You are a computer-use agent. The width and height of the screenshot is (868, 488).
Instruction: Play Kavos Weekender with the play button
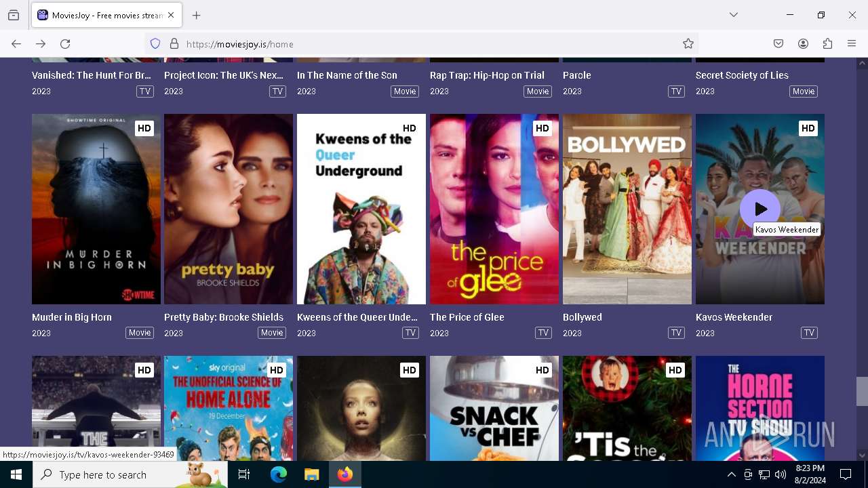tap(760, 209)
